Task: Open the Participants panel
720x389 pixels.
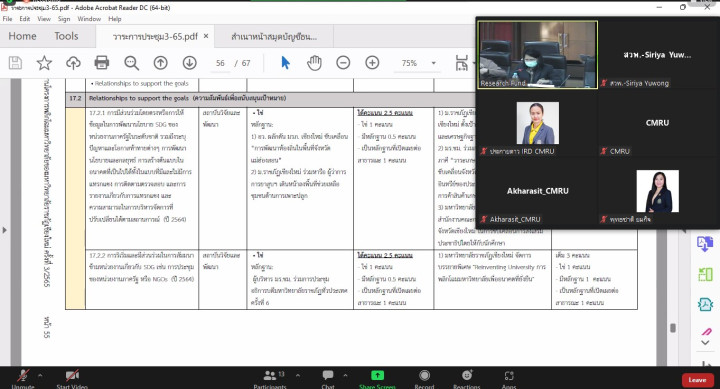Action: (x=270, y=379)
